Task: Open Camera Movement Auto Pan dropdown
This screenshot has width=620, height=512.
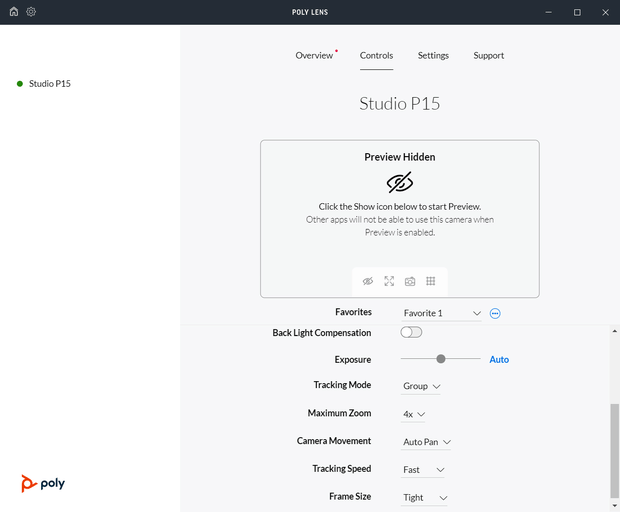Action: coord(426,442)
